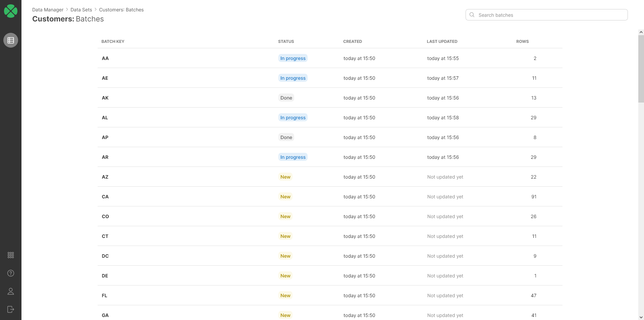Viewport: 644px width, 320px height.
Task: Open the AA batch row
Action: pyautogui.click(x=105, y=58)
